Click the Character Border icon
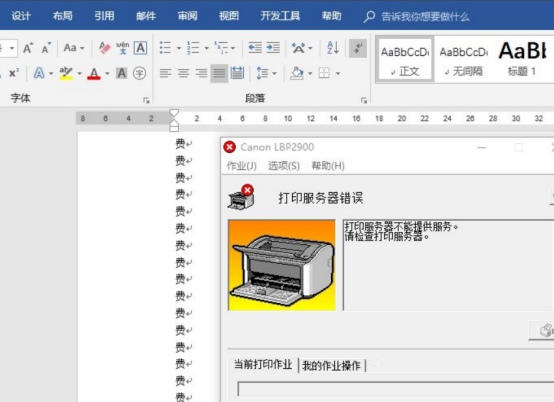This screenshot has height=402, width=554. 141,48
